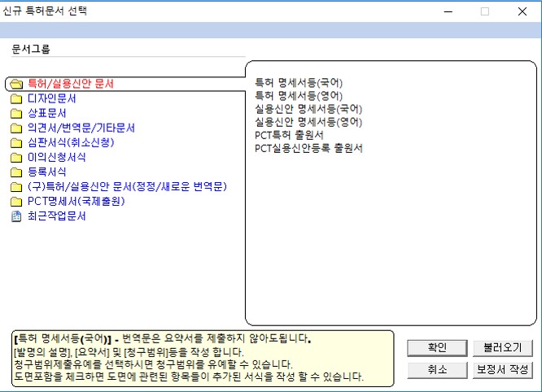
Task: Cancel with the 취소 button
Action: 437,370
